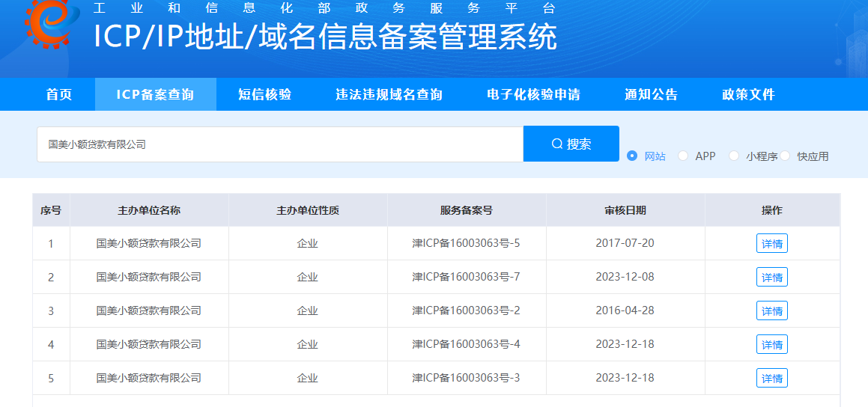This screenshot has width=868, height=407.
Task: Open 详情 for 津ICP备16003063号-4
Action: pos(772,344)
